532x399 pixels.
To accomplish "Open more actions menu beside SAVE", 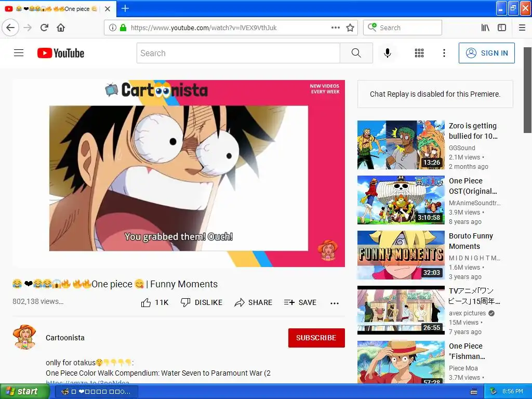I will point(335,303).
